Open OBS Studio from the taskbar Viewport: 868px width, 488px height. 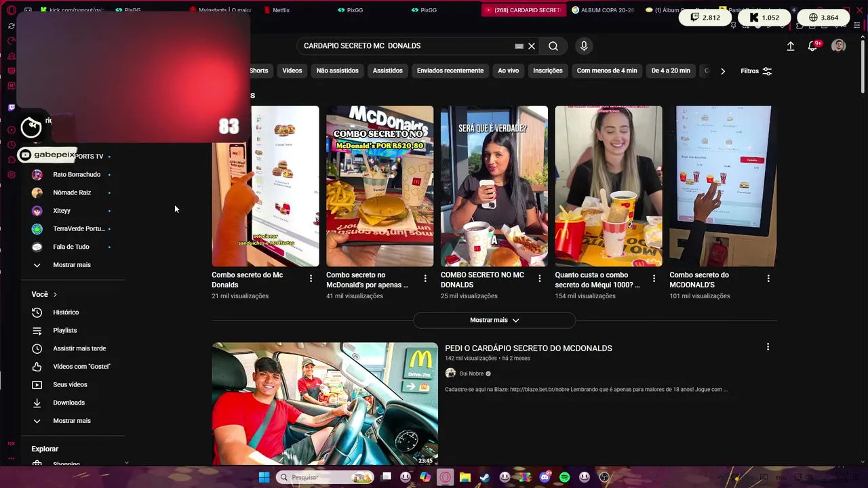click(604, 477)
